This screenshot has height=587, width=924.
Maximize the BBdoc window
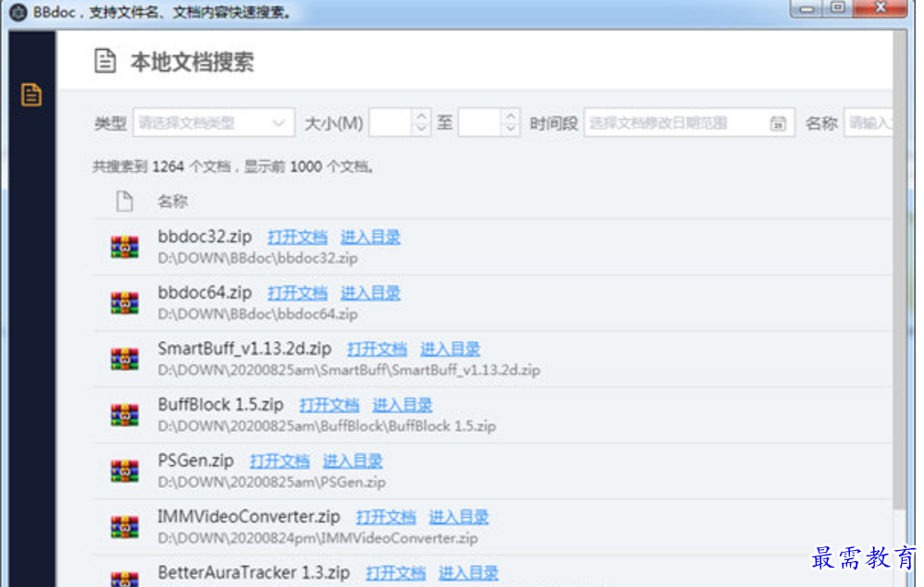point(837,8)
